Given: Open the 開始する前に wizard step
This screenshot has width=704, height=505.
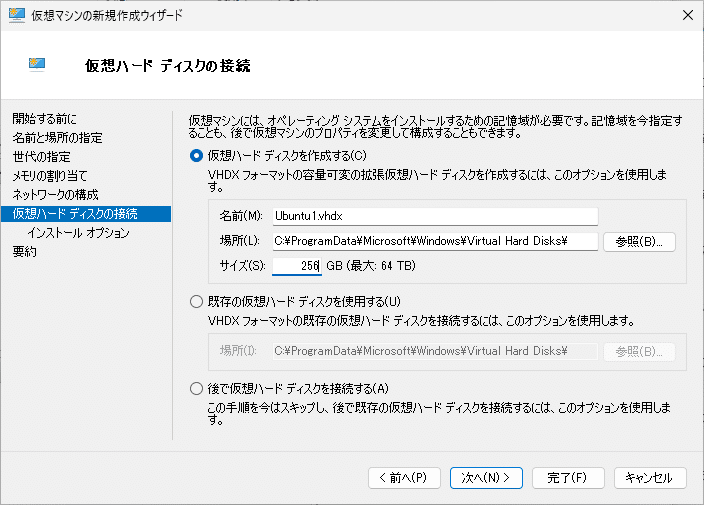Looking at the screenshot, I should click(44, 119).
